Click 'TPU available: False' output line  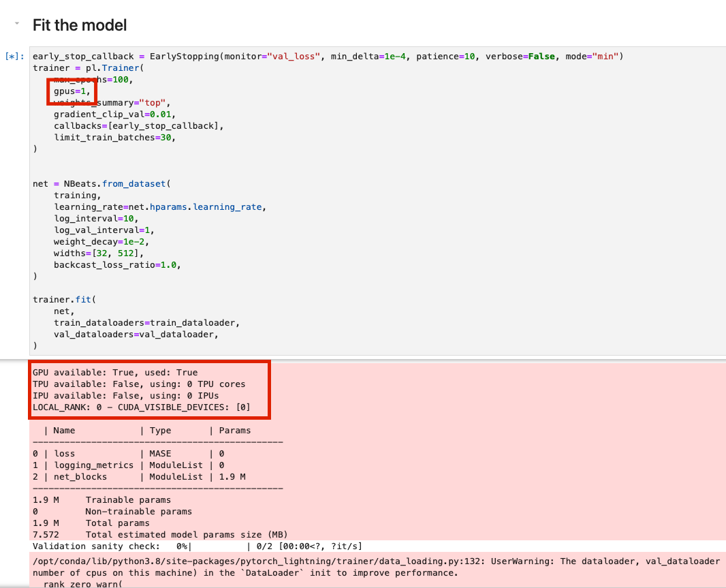[139, 384]
